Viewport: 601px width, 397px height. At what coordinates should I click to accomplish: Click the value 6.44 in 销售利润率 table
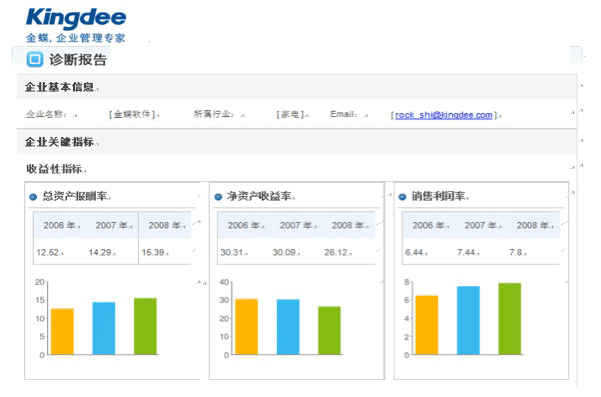414,253
